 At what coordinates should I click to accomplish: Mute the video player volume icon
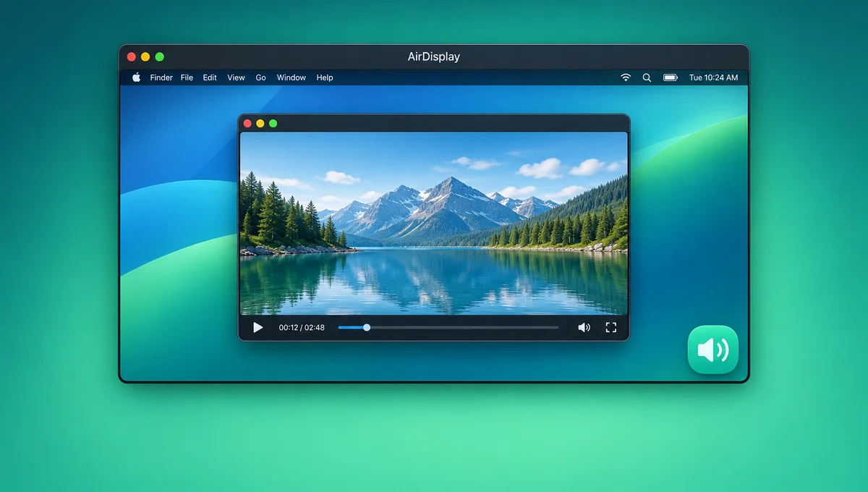(x=584, y=328)
